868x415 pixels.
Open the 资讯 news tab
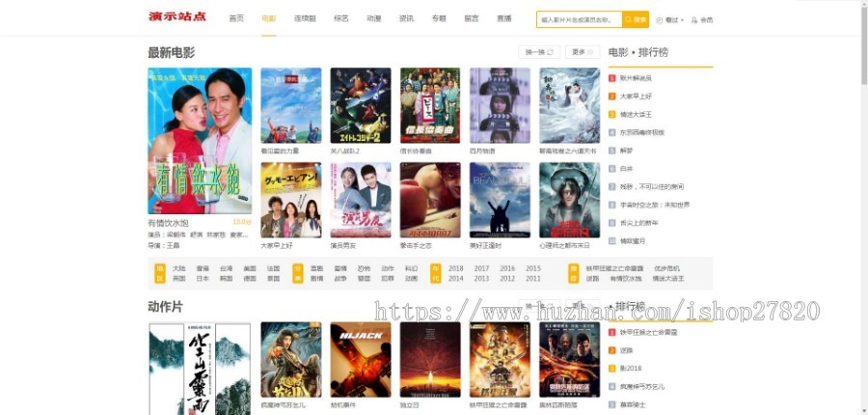[406, 18]
